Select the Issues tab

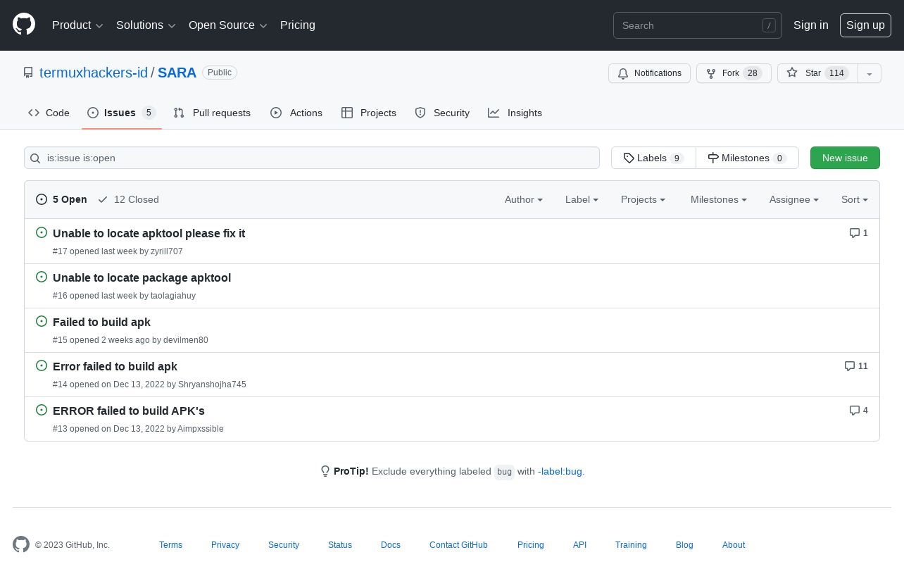[122, 113]
